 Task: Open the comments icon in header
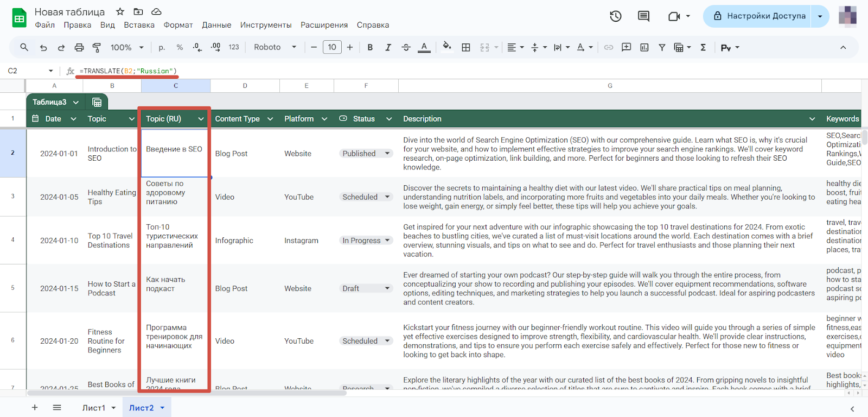tap(643, 16)
